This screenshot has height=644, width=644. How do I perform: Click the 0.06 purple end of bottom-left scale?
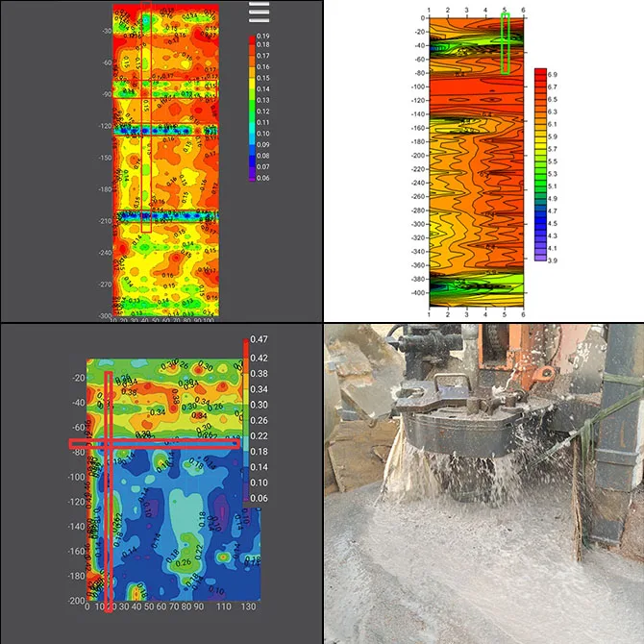pyautogui.click(x=246, y=498)
